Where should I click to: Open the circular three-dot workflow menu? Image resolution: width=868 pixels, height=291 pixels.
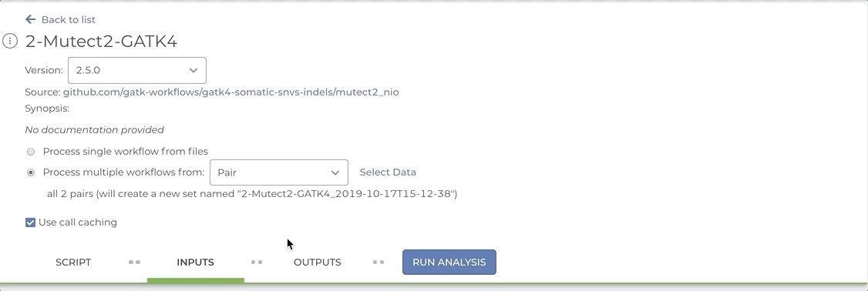(x=10, y=41)
